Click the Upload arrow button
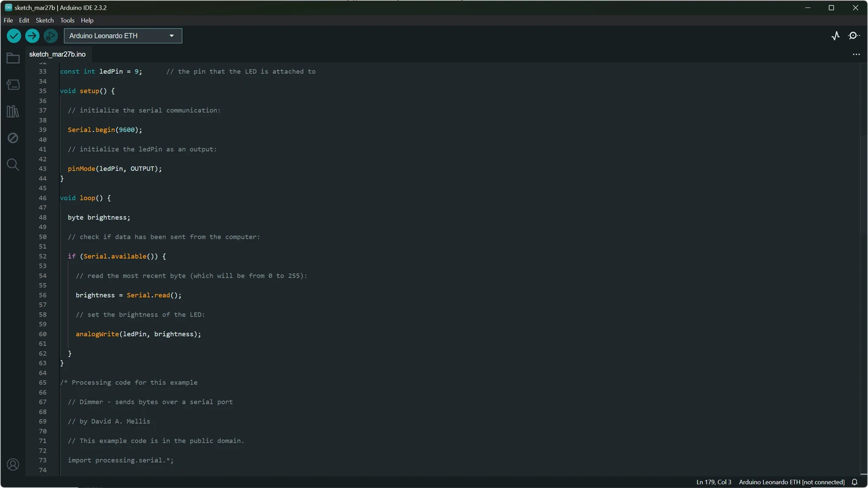This screenshot has width=868, height=488. pyautogui.click(x=32, y=36)
